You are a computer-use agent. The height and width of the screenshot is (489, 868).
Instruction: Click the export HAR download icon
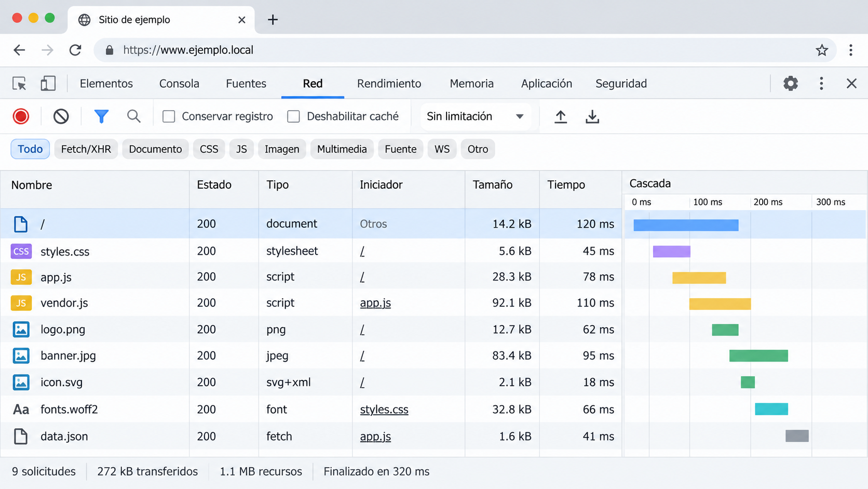(592, 116)
